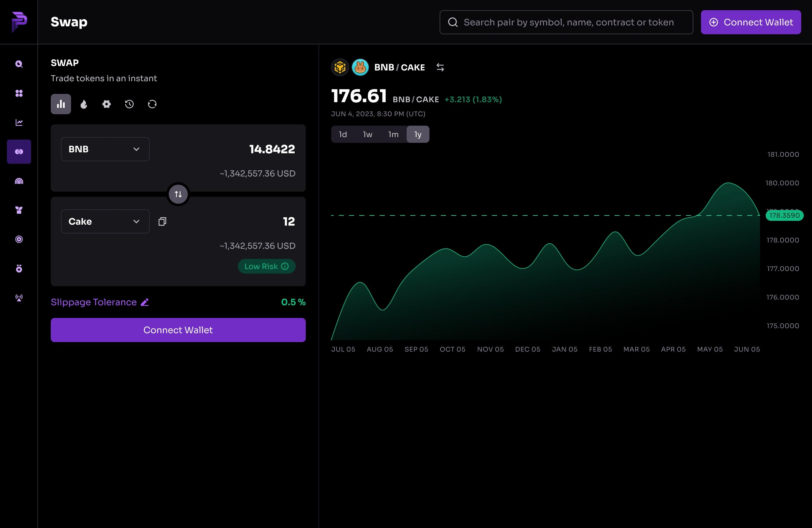
Task: Open the line chart analytics sidebar icon
Action: click(19, 122)
